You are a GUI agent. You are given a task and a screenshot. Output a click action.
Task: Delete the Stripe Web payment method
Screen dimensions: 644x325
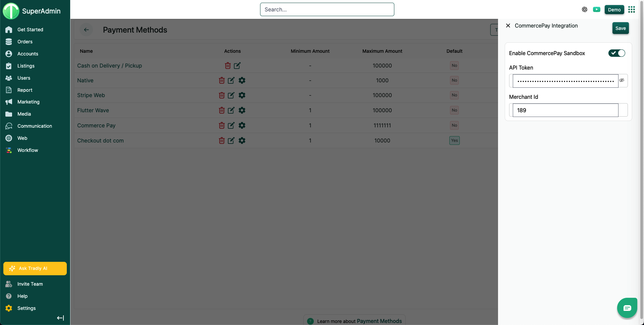221,95
